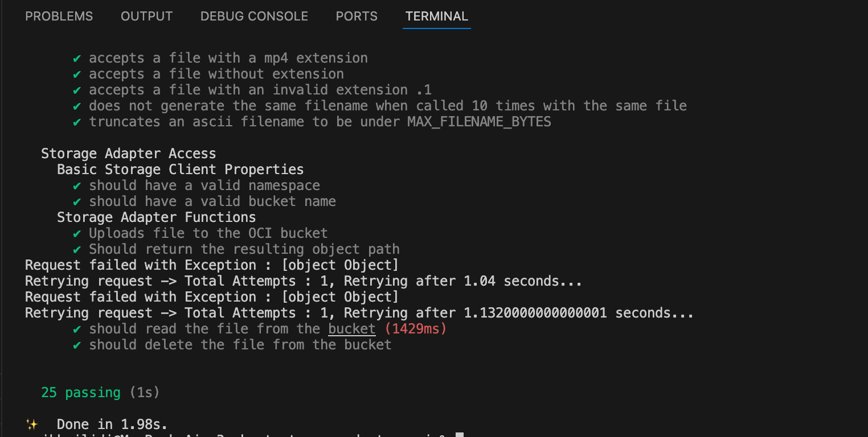Switch to the PROBLEMS tab
Viewport: 868px width, 437px height.
tap(59, 17)
